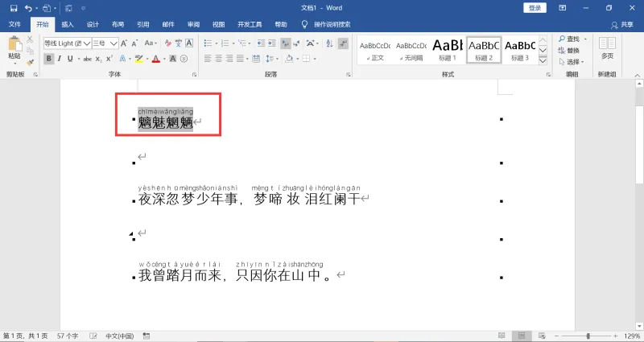Open 查找 find button

[x=569, y=39]
